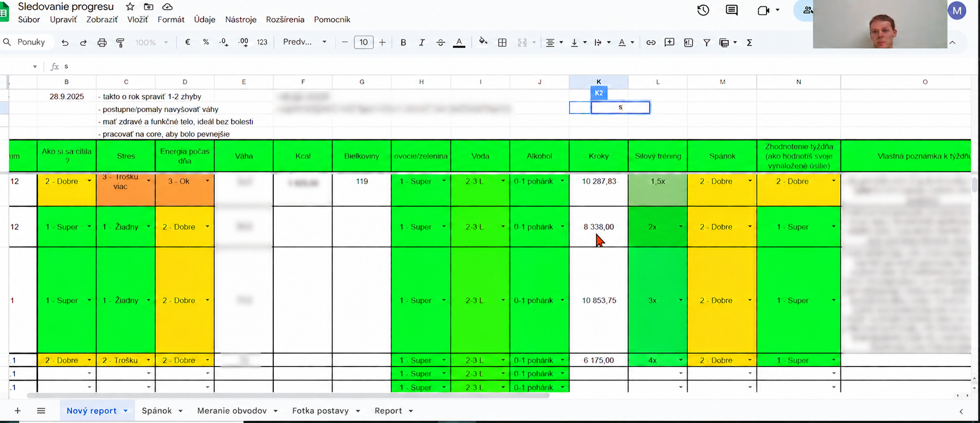Print the spreadsheet
This screenshot has width=980, height=423.
click(102, 43)
